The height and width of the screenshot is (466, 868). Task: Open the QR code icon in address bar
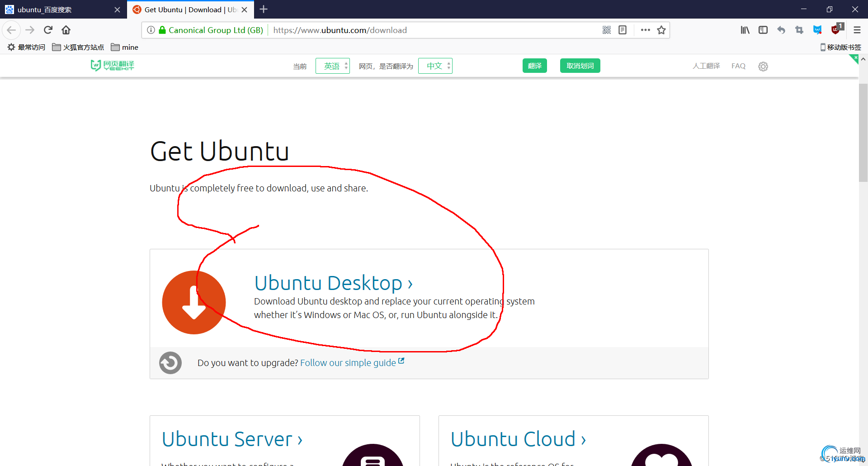[x=607, y=30]
